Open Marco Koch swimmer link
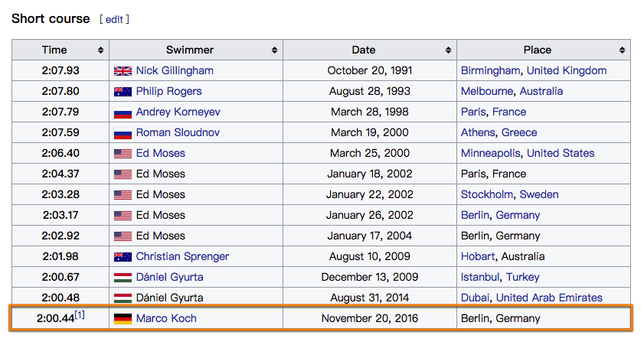The height and width of the screenshot is (345, 644). point(166,318)
